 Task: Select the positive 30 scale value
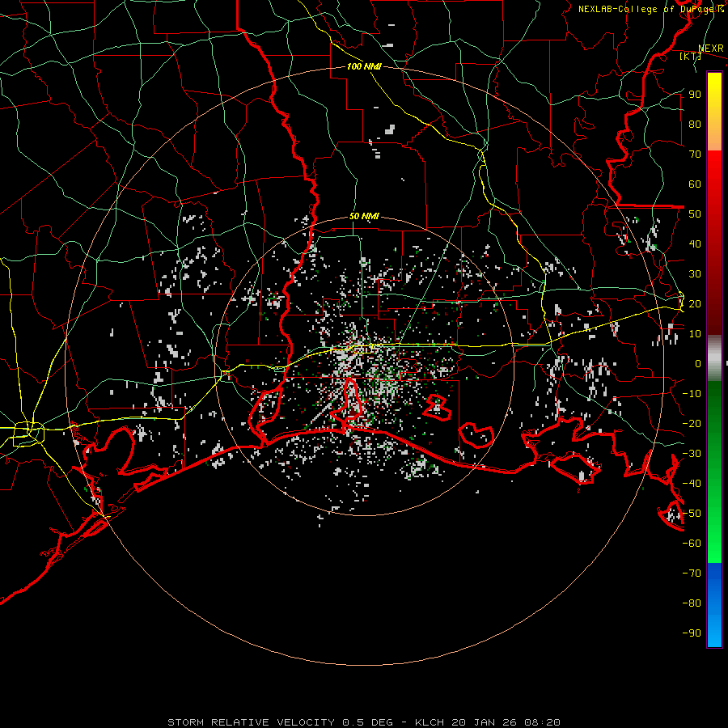(695, 274)
